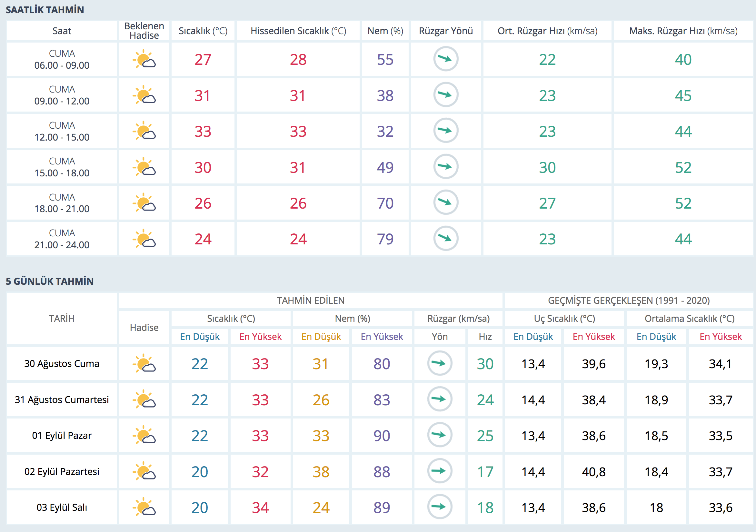Click weather icon for 03 Eylül Salı

144,507
